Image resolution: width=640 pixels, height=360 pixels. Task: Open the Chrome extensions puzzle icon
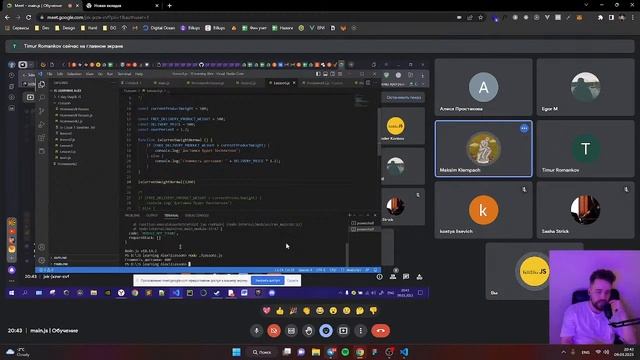click(600, 18)
